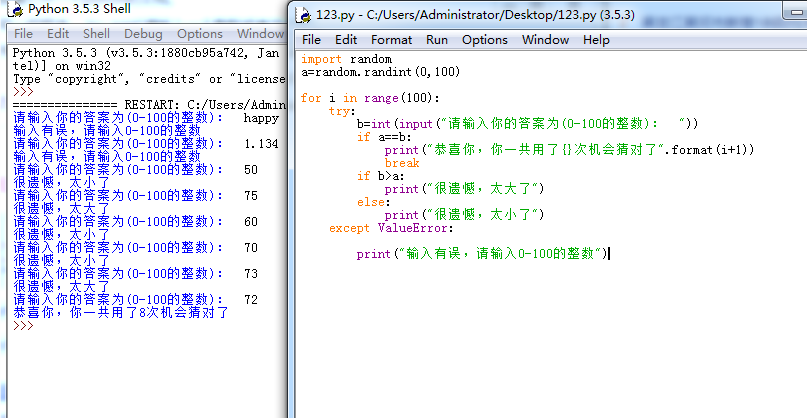807x418 pixels.
Task: Open Window menu in 123.py editor
Action: coord(546,40)
